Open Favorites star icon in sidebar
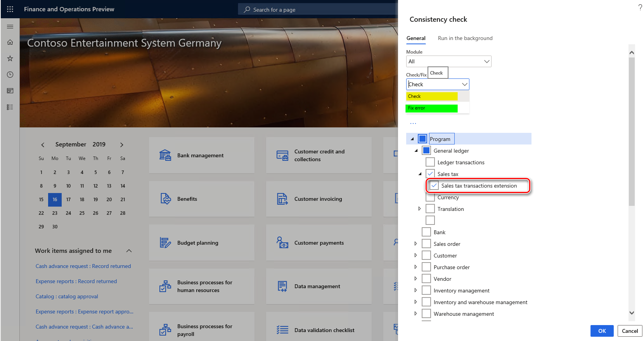Screen dimensions: 644x341 10,58
